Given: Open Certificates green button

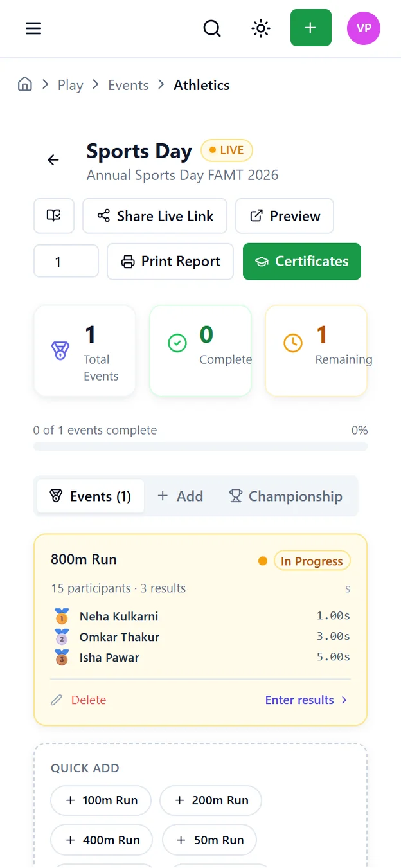Looking at the screenshot, I should click(x=302, y=262).
